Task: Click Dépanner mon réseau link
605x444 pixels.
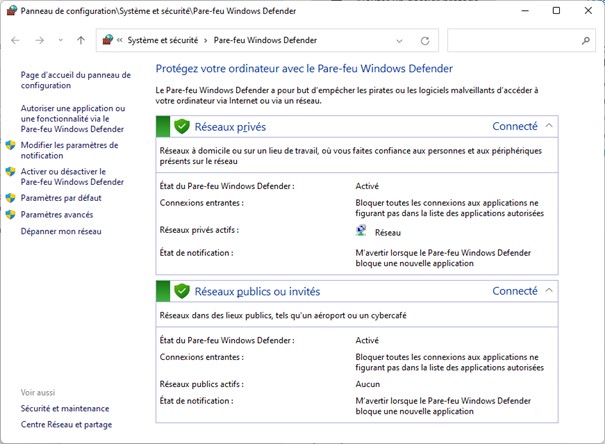Action: 61,231
